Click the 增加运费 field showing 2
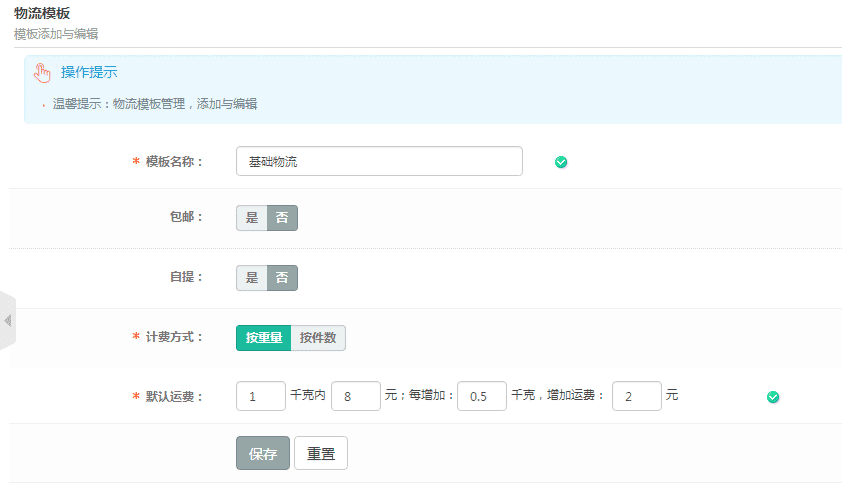The height and width of the screenshot is (487, 842). (636, 397)
